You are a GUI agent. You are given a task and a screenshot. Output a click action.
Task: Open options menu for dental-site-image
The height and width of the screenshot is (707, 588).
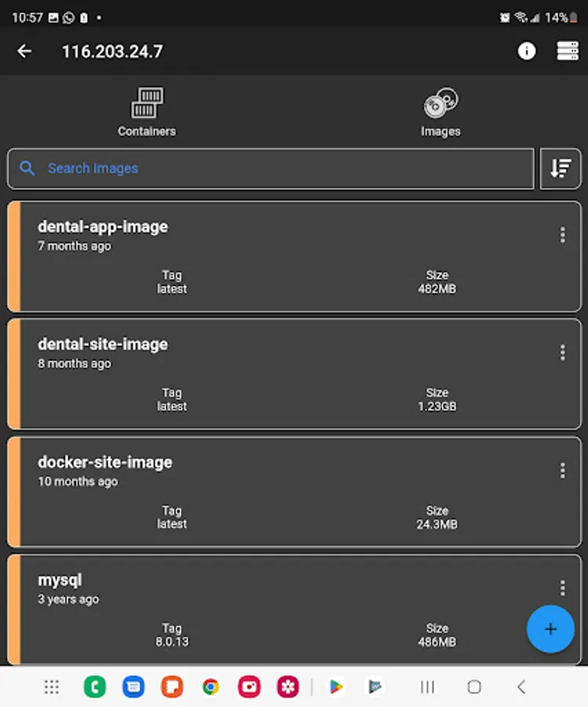(562, 353)
